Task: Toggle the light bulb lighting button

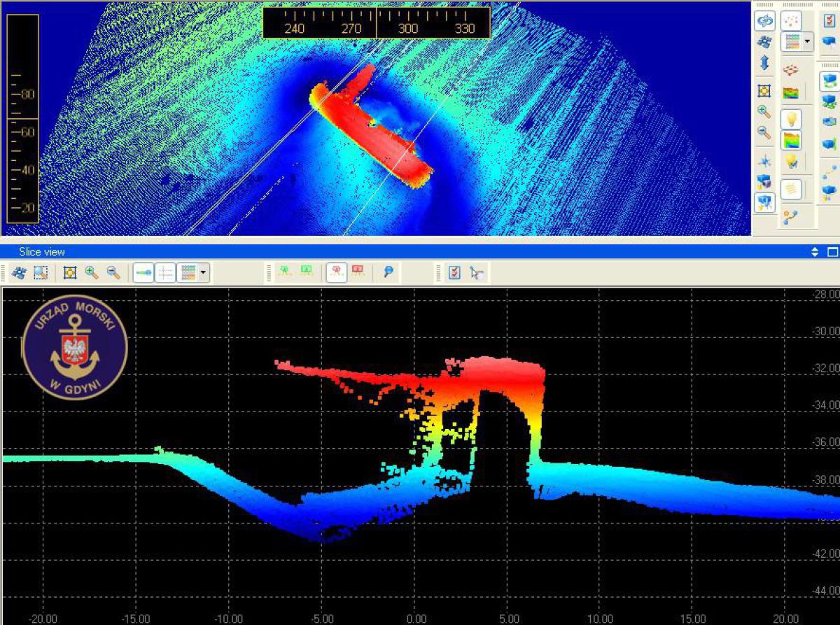Action: click(x=790, y=119)
